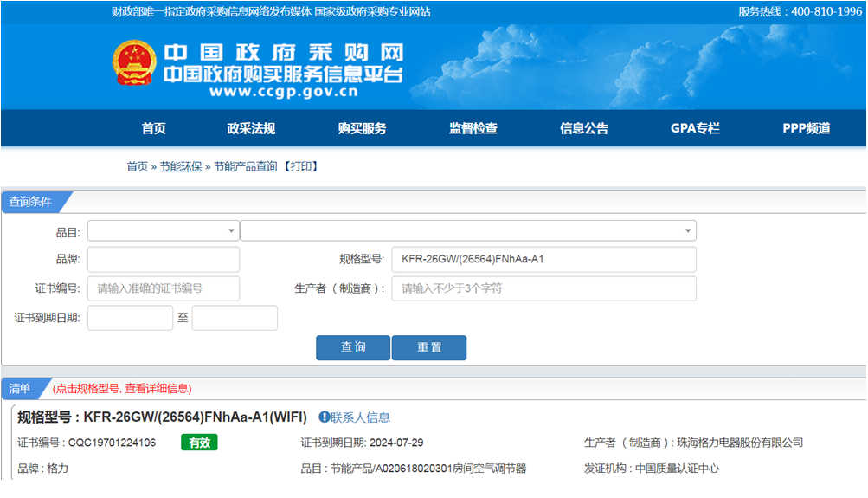Viewport: 868px width, 498px height.
Task: Click the 清单 section tab header
Action: pyautogui.click(x=21, y=388)
